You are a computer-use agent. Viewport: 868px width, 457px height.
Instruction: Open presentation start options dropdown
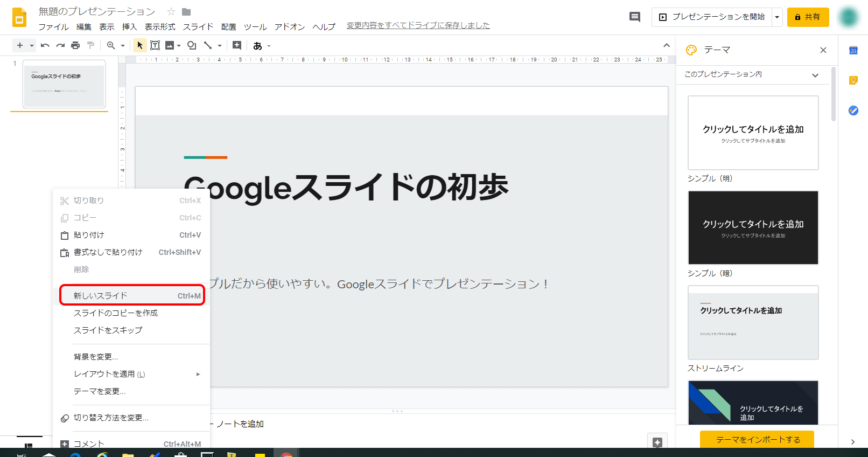pyautogui.click(x=777, y=17)
